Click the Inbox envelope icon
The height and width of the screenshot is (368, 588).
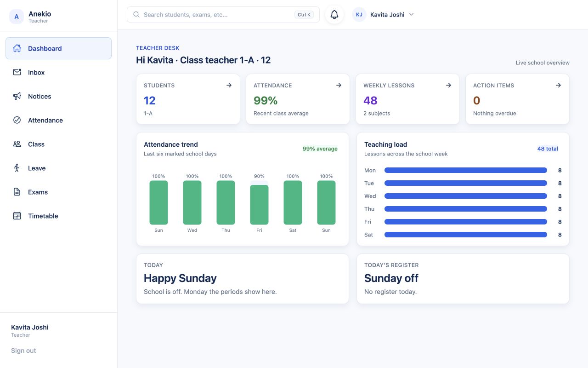point(17,72)
